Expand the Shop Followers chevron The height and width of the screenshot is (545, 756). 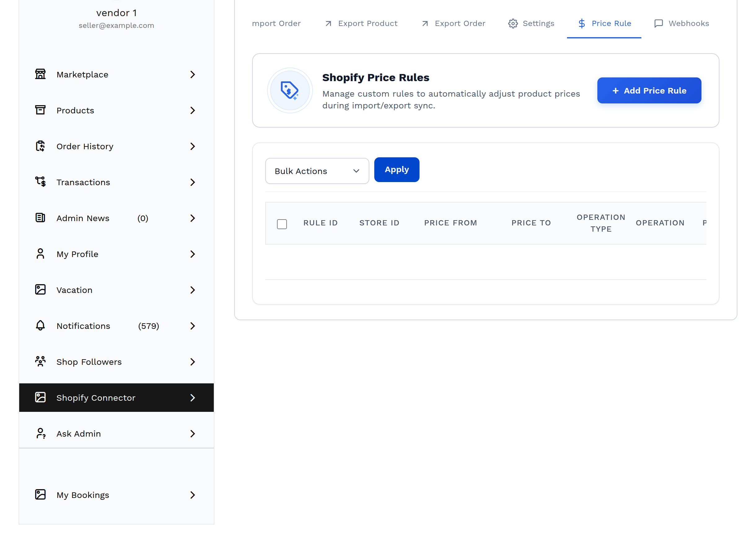click(x=193, y=362)
